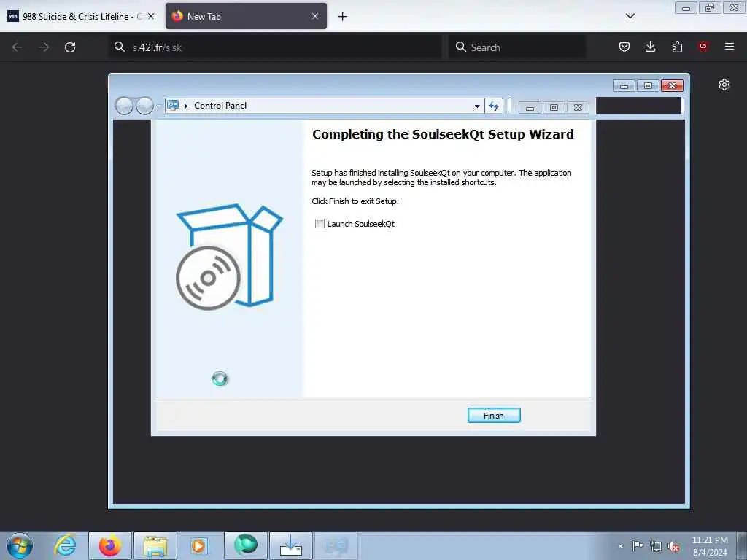Minimize the Firefox browser window

[x=686, y=8]
